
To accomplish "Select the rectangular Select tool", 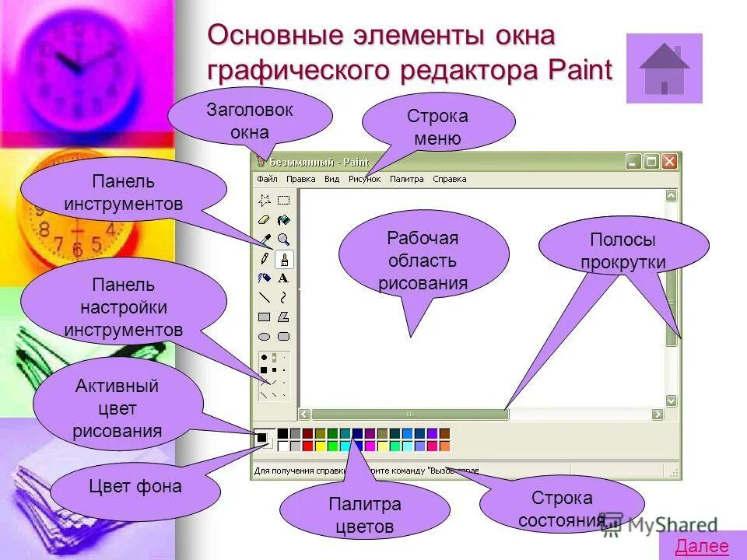I will coord(284,200).
